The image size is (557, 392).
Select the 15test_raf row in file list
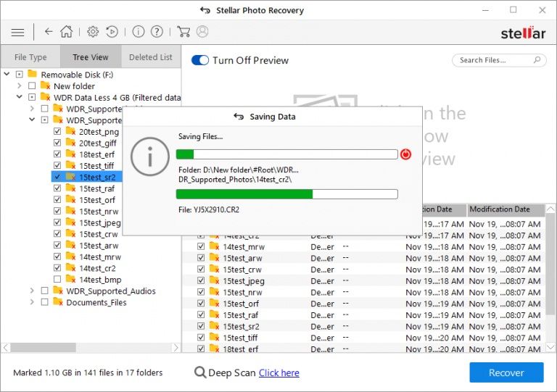363,314
